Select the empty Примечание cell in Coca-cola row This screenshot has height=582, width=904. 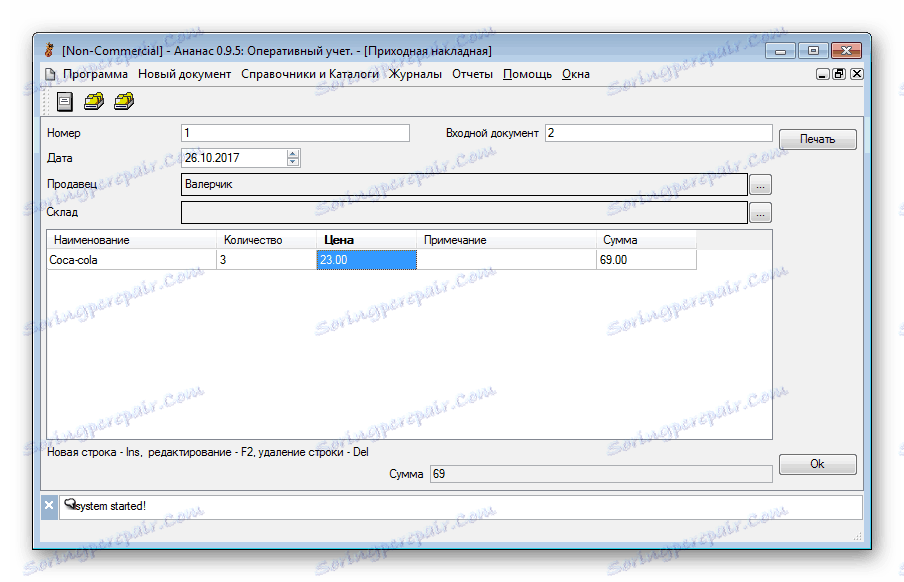(506, 260)
